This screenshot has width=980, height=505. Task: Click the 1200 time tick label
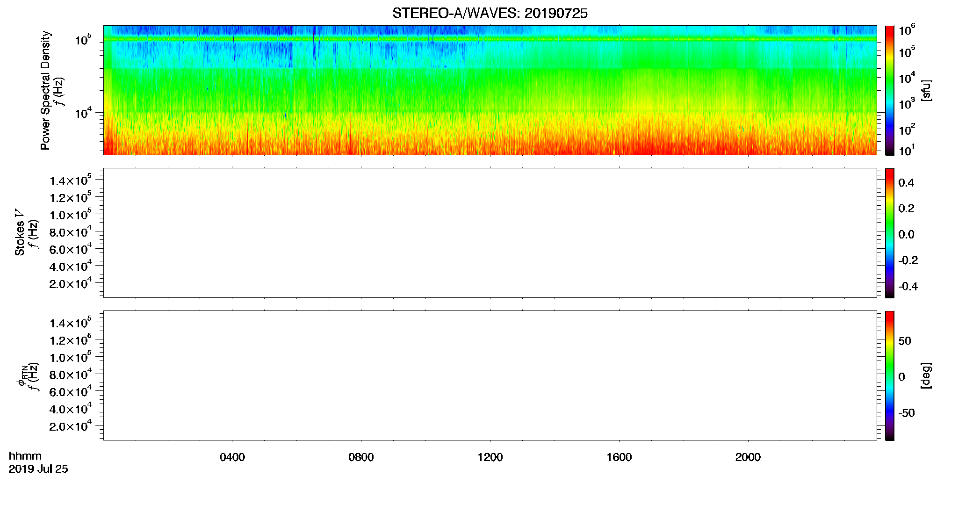(x=490, y=457)
